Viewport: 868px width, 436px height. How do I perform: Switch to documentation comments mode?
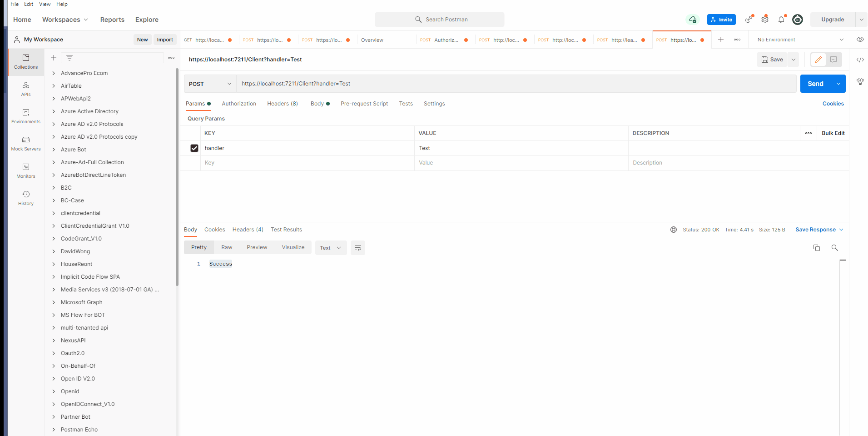pyautogui.click(x=833, y=59)
